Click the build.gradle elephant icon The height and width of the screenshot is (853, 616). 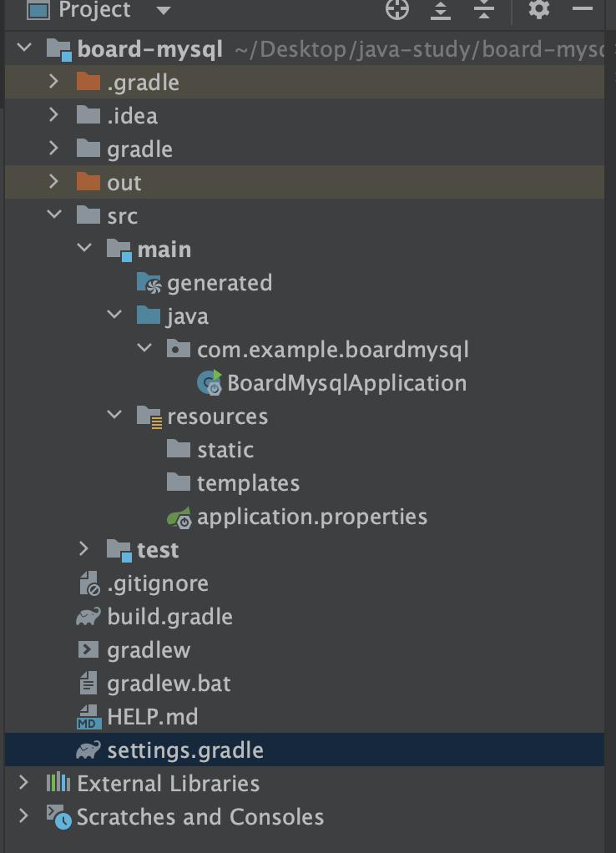pos(88,616)
